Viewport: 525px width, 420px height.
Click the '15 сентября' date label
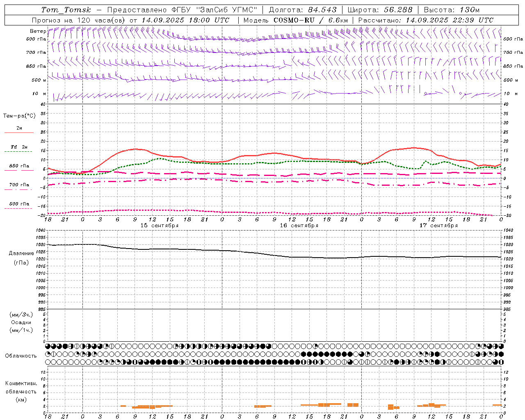pos(160,226)
